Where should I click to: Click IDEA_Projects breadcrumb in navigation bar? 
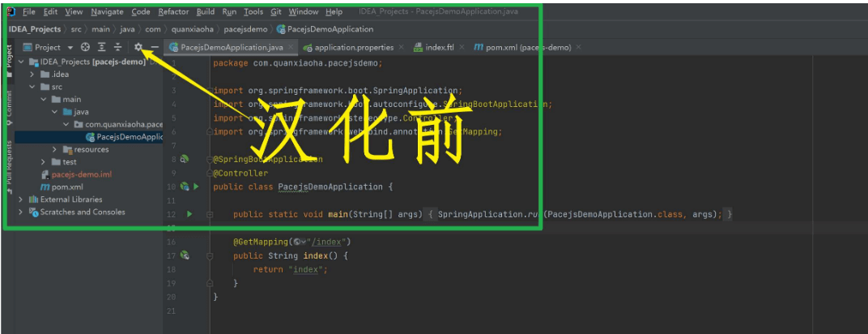click(x=36, y=29)
